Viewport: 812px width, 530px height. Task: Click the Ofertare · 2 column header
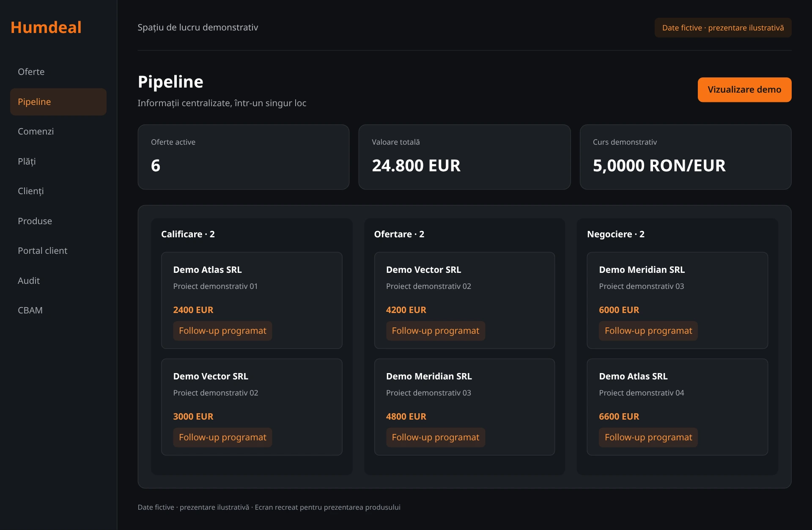coord(399,234)
